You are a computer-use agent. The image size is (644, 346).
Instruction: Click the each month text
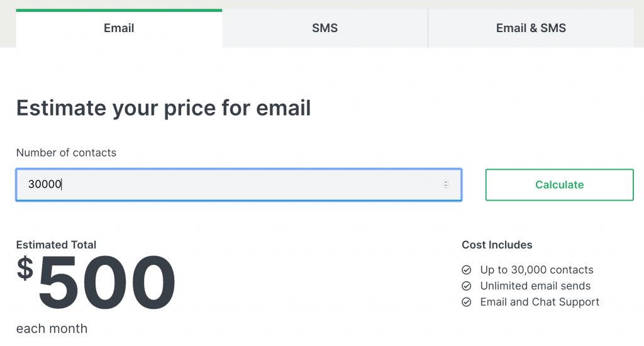52,328
